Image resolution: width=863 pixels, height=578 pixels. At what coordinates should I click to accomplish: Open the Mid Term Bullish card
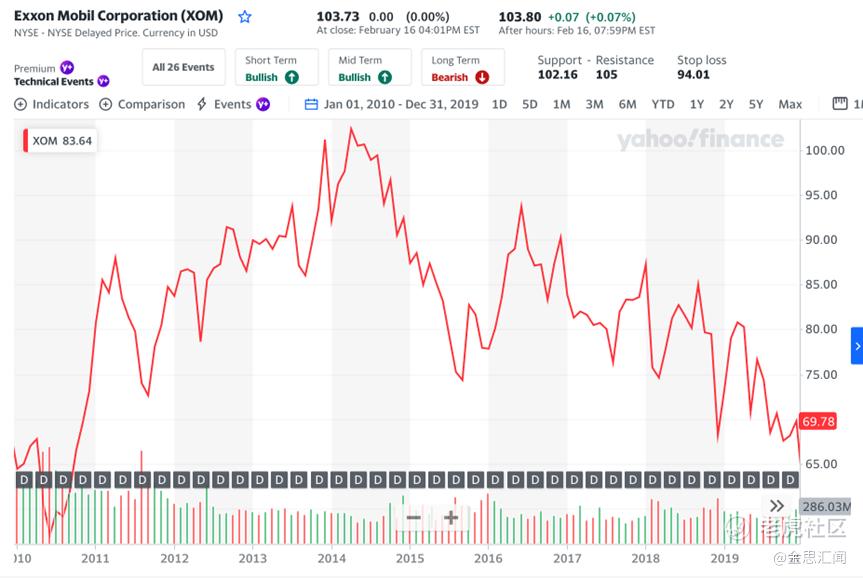pos(369,67)
